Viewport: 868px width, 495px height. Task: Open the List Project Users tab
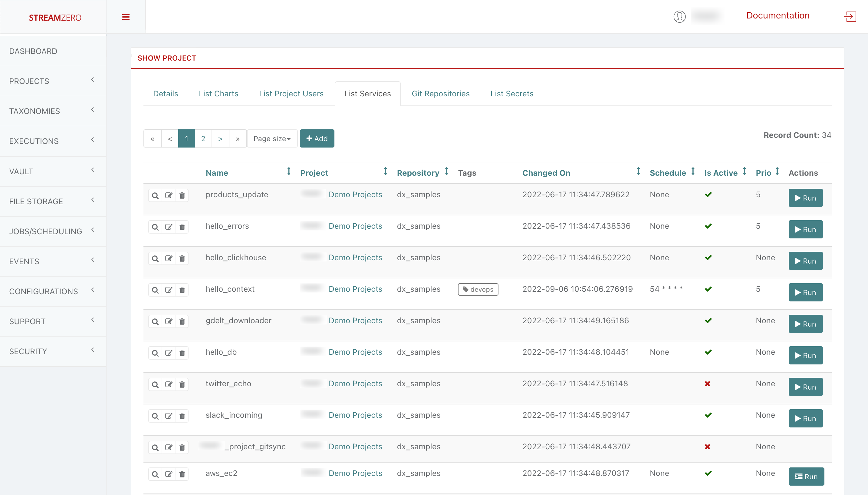(291, 94)
